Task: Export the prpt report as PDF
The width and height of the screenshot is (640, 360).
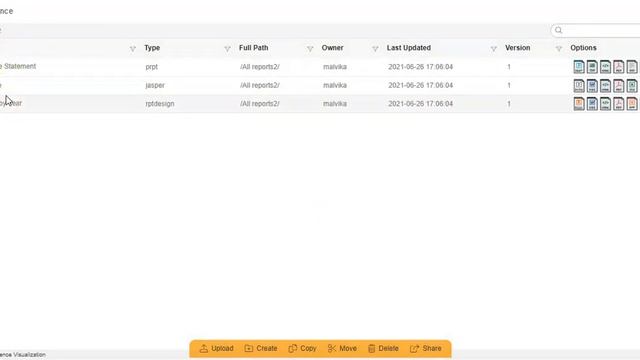Action: coord(618,67)
